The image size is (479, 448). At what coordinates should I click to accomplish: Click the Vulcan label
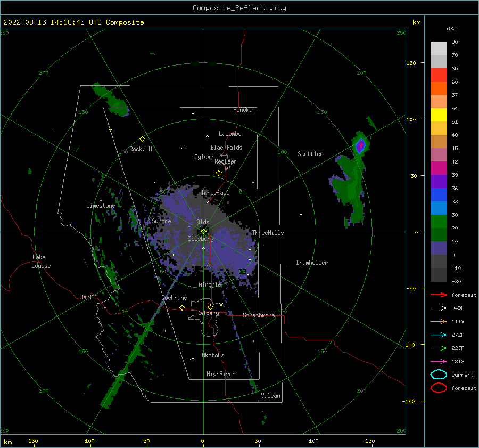[271, 396]
